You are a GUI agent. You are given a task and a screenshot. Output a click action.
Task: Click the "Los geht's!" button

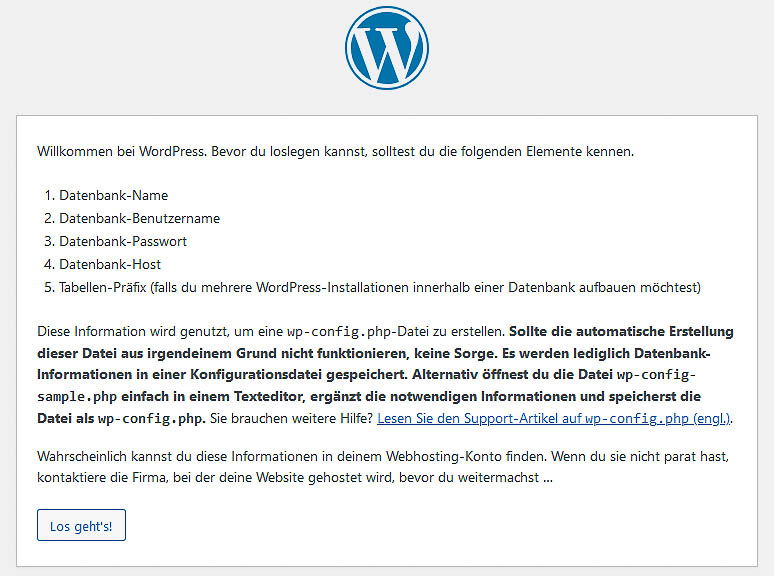[x=81, y=525]
